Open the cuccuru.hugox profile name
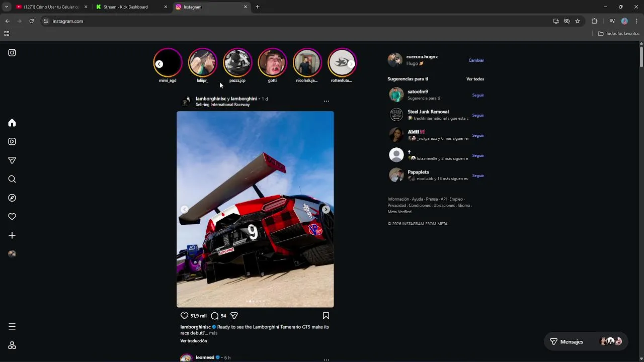Screen dimensions: 644x362 pyautogui.click(x=422, y=57)
